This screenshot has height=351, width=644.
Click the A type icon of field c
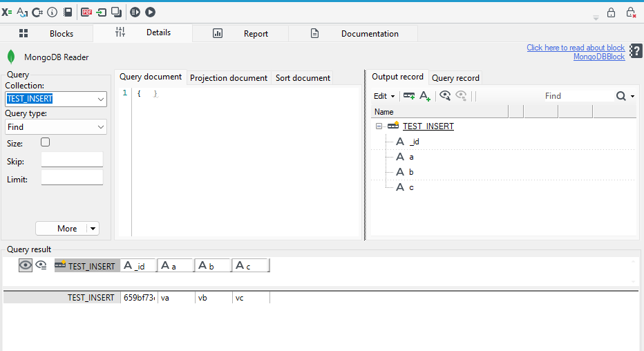coord(400,187)
